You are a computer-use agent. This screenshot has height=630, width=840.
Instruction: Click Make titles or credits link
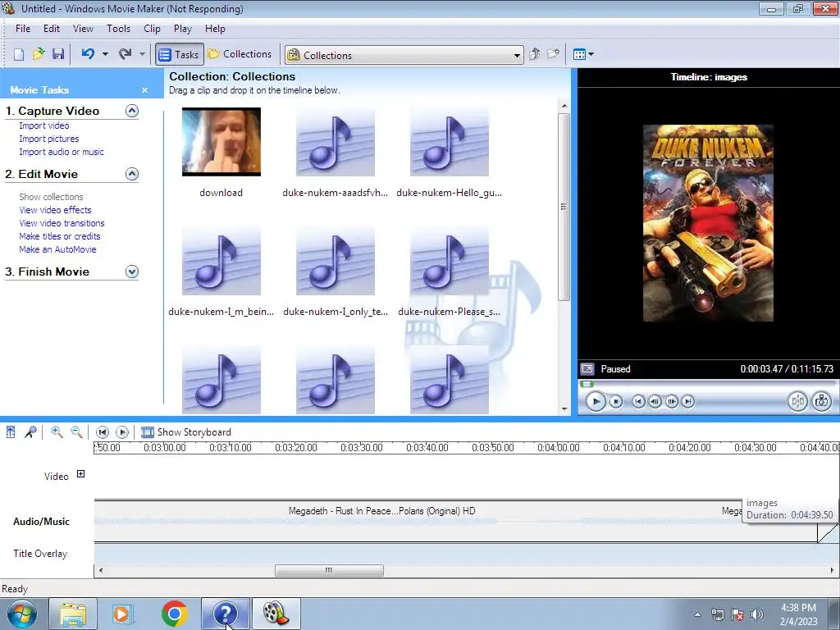pyautogui.click(x=59, y=236)
